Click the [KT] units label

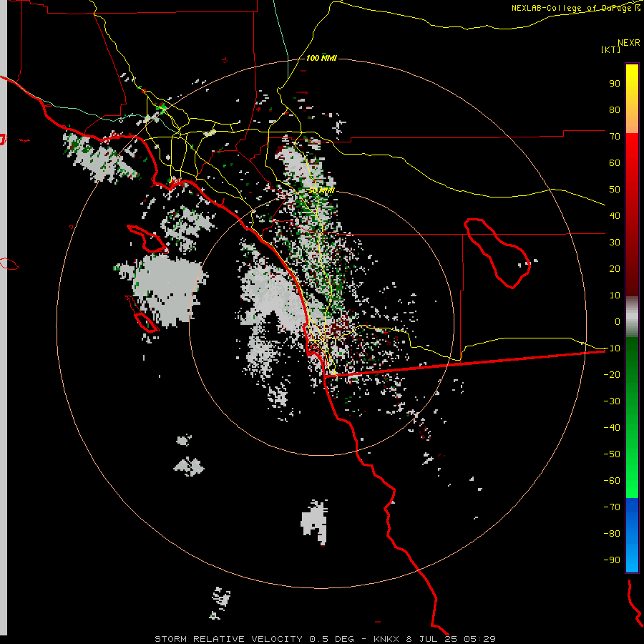tap(611, 49)
